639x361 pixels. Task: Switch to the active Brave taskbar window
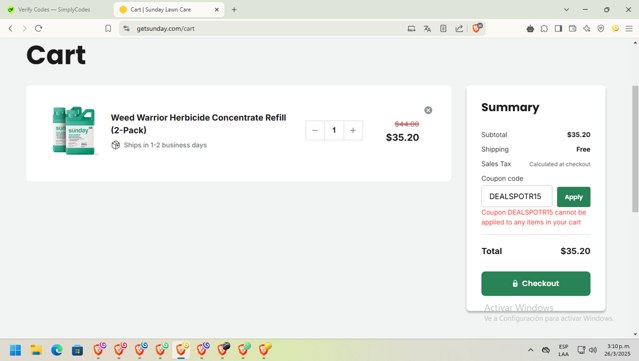coord(181,350)
